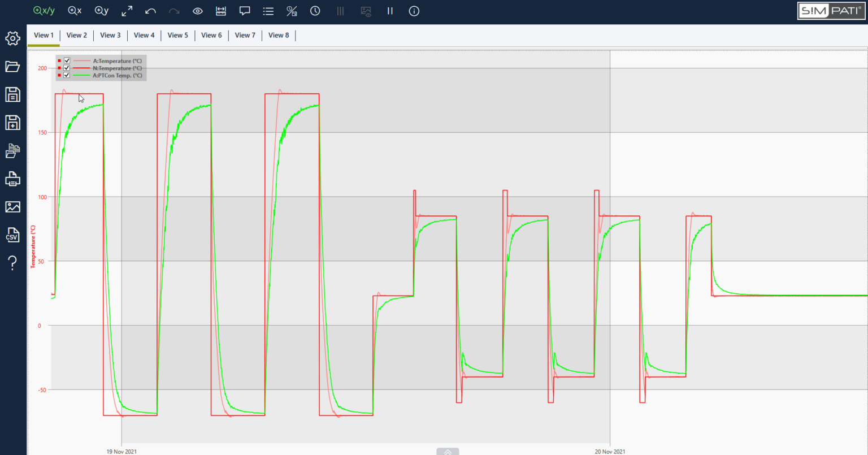
Task: Open the measurement ruler tool
Action: click(x=221, y=11)
